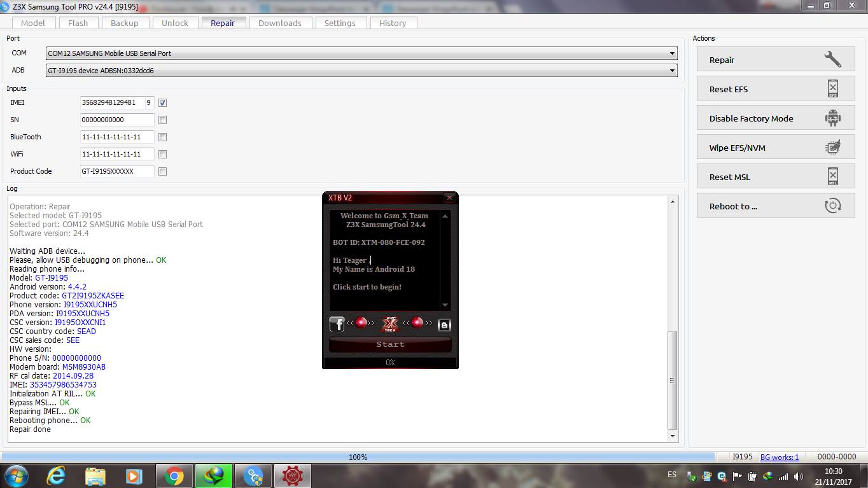Open Action Center flag tray icon
868x488 pixels.
[x=737, y=477]
